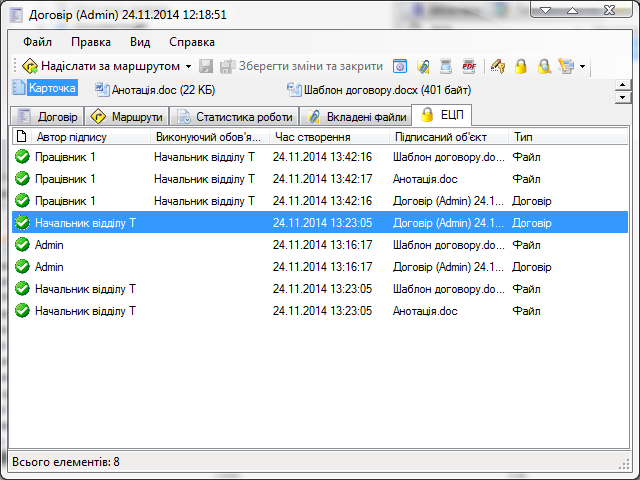Click the stamp/sign icon in toolbar
Image resolution: width=640 pixels, height=480 pixels.
click(x=497, y=66)
